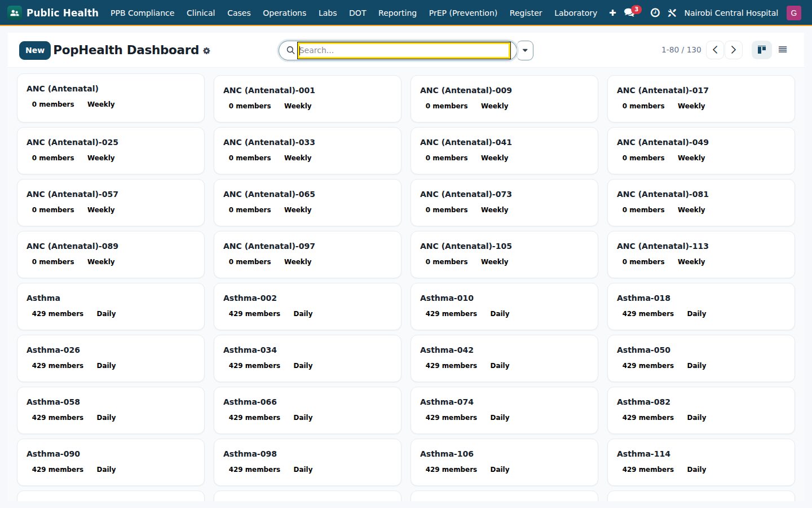Open the Asthma-002 card
This screenshot has height=508, width=812.
coord(307,306)
